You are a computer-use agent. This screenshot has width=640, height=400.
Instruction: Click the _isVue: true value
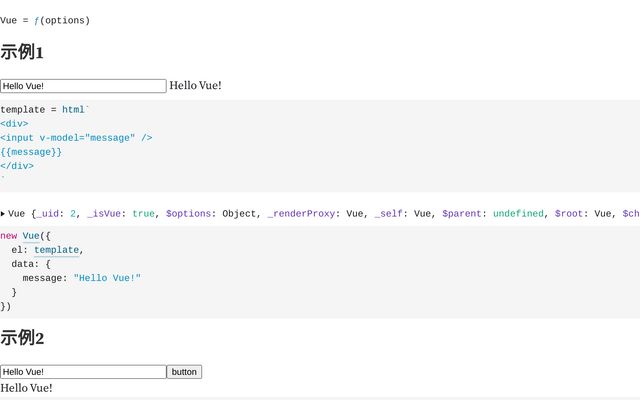[144, 213]
